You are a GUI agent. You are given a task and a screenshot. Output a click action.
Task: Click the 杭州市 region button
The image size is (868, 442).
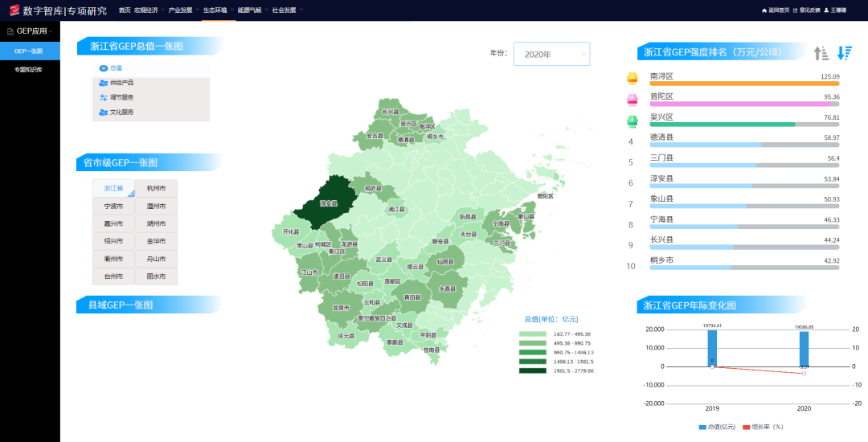point(156,188)
